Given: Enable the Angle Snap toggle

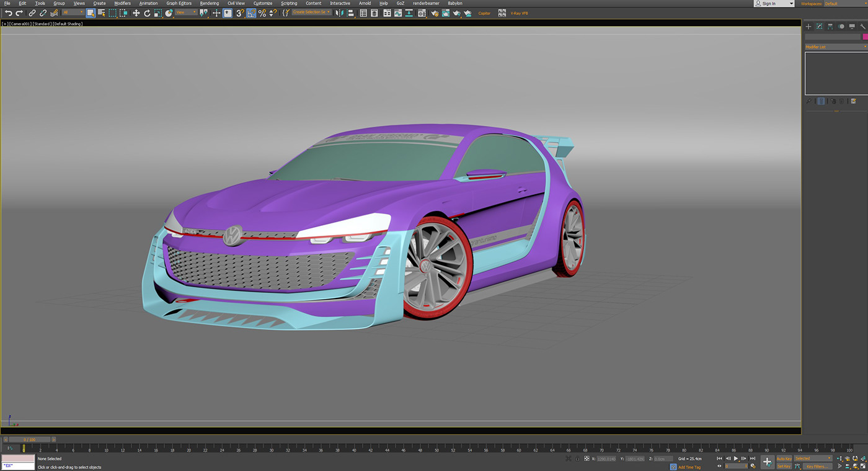Looking at the screenshot, I should point(252,13).
